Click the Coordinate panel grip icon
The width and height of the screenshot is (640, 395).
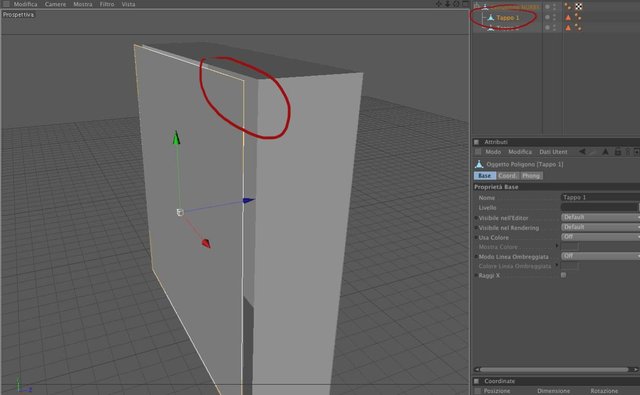(x=476, y=381)
